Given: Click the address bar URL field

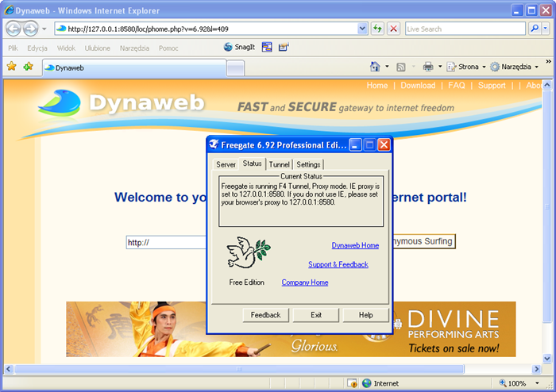Looking at the screenshot, I should pyautogui.click(x=206, y=29).
